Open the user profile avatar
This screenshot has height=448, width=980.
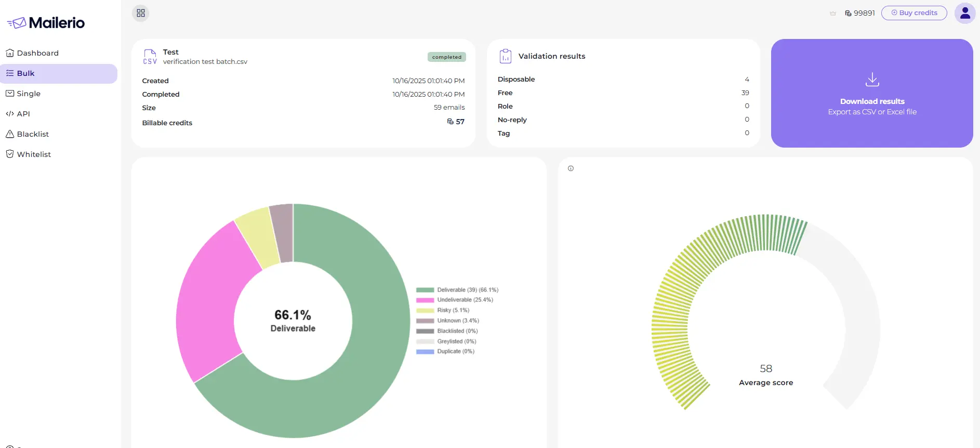(x=964, y=14)
